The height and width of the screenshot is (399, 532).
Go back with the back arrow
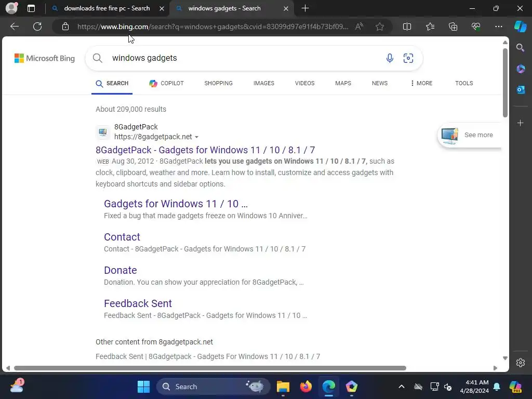pyautogui.click(x=15, y=26)
